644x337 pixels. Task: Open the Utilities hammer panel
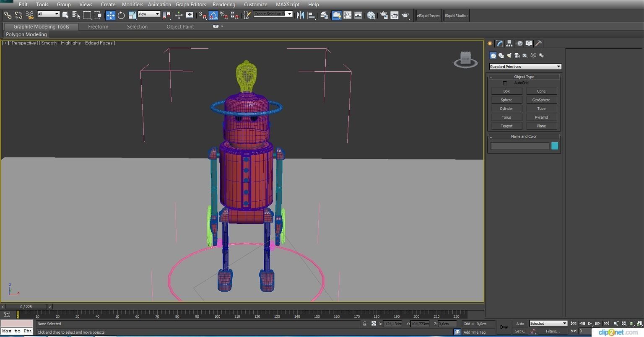click(539, 43)
